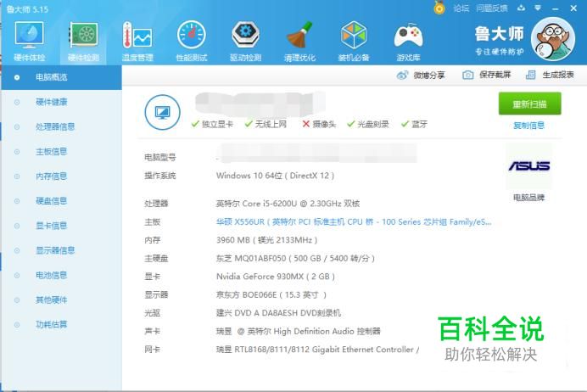Select 电脑概览 overview in sidebar
The image size is (587, 392).
point(61,77)
